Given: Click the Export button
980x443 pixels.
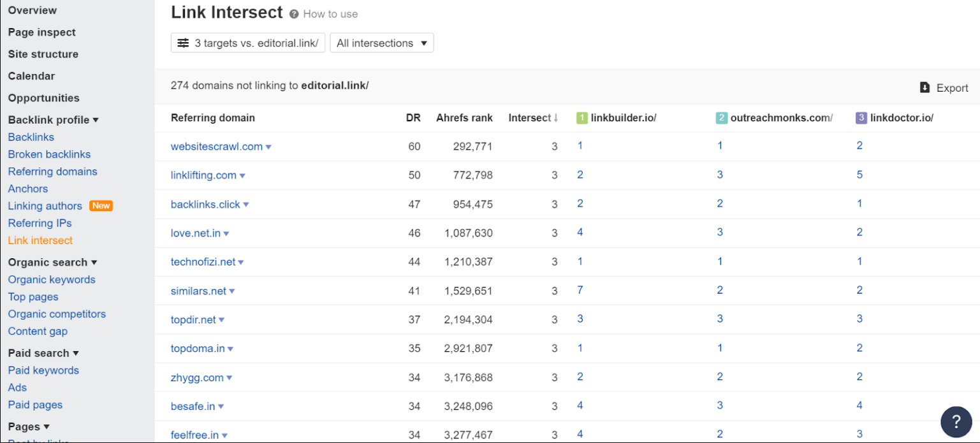Looking at the screenshot, I should click(x=944, y=88).
